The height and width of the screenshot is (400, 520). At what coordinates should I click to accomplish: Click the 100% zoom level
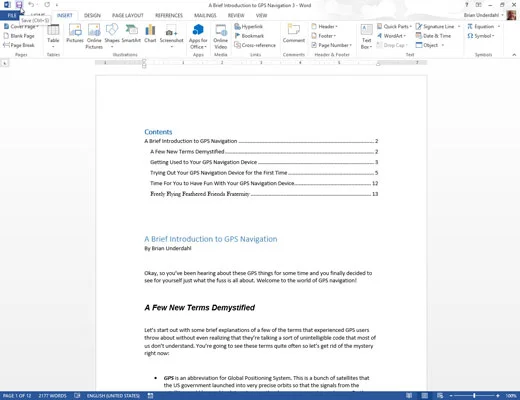(511, 396)
